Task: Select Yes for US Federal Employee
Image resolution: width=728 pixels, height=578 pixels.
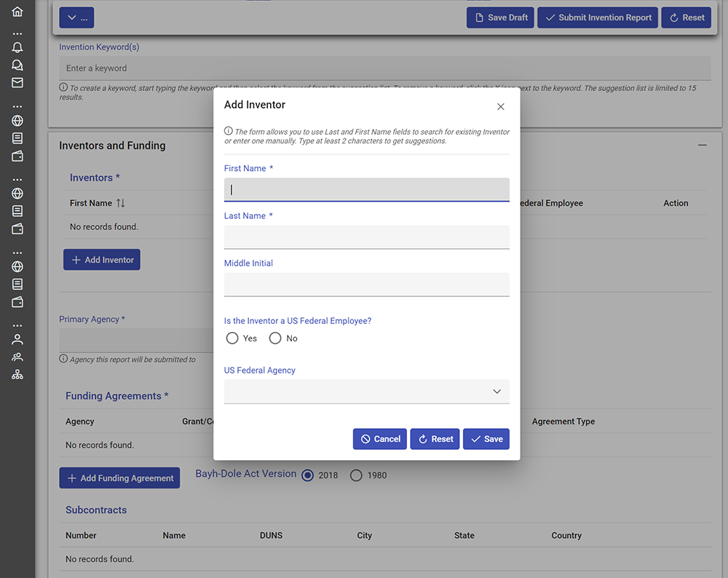Action: point(232,339)
